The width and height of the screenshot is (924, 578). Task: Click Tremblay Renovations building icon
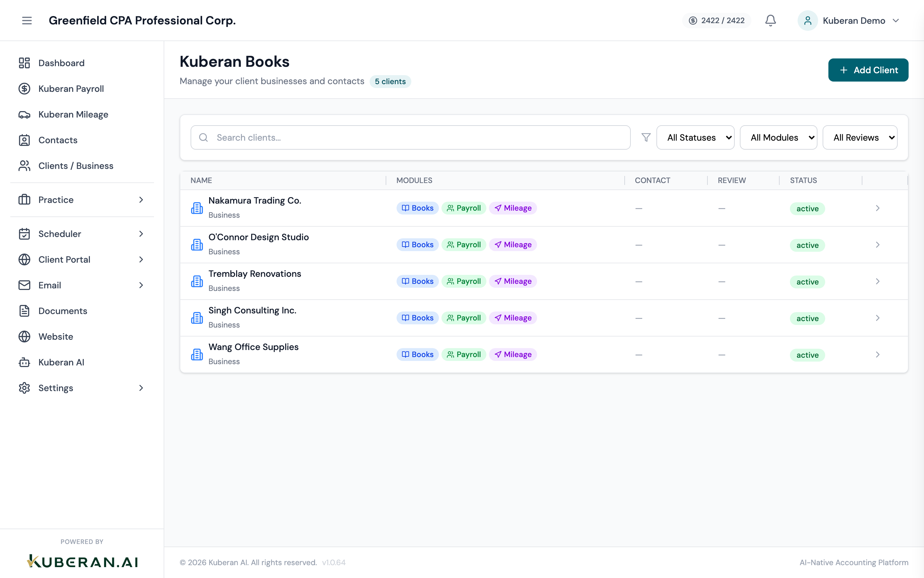[197, 281]
